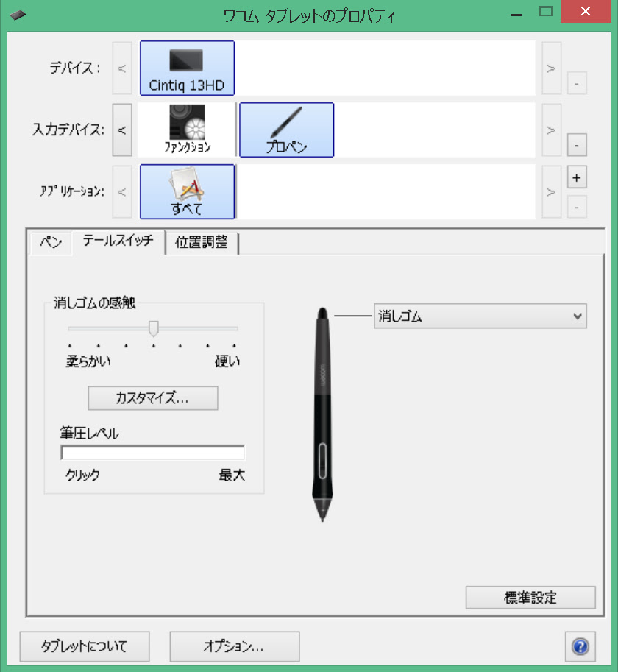The image size is (618, 672).
Task: Click the 標準設定 default button
Action: coord(530,598)
